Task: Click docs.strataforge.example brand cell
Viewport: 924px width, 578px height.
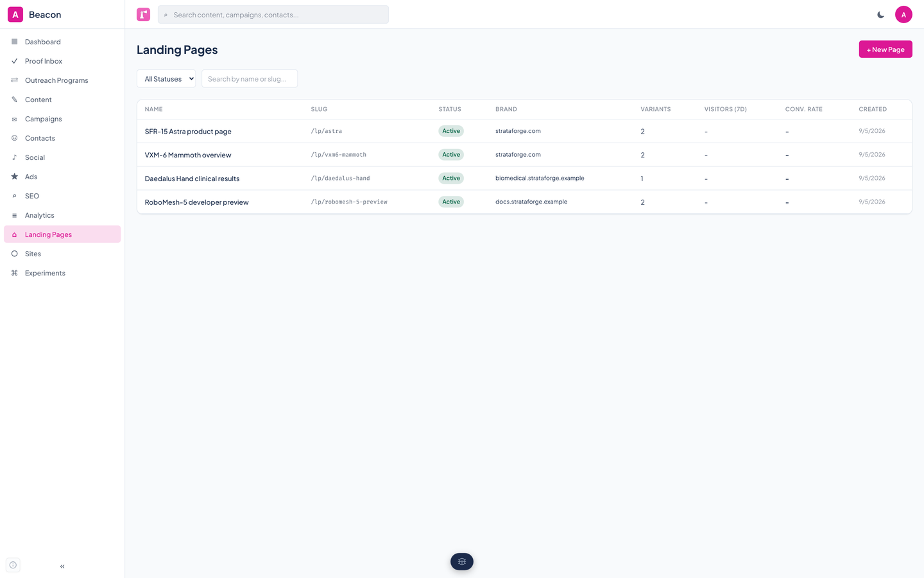Action: 531,202
